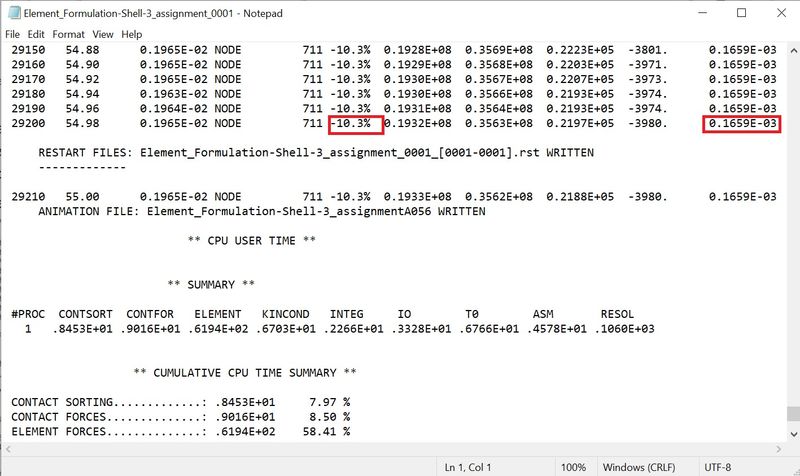Click the 100% zoom level in status bar
The image size is (800, 476).
click(573, 467)
